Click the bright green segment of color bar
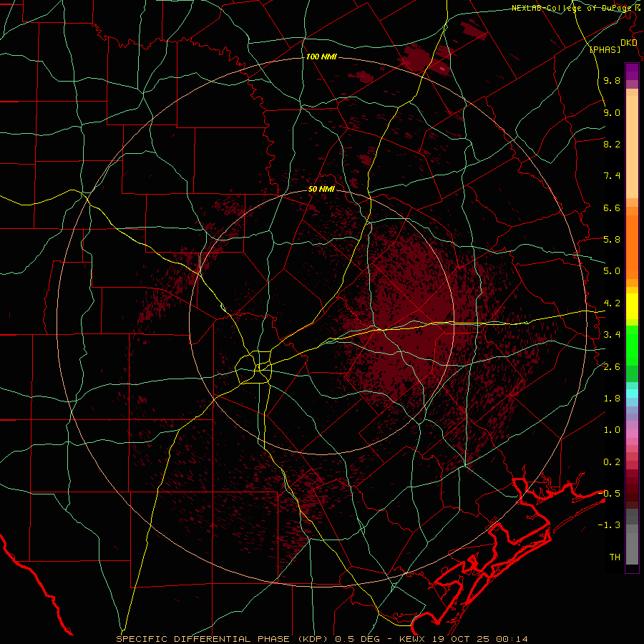 coord(632,344)
